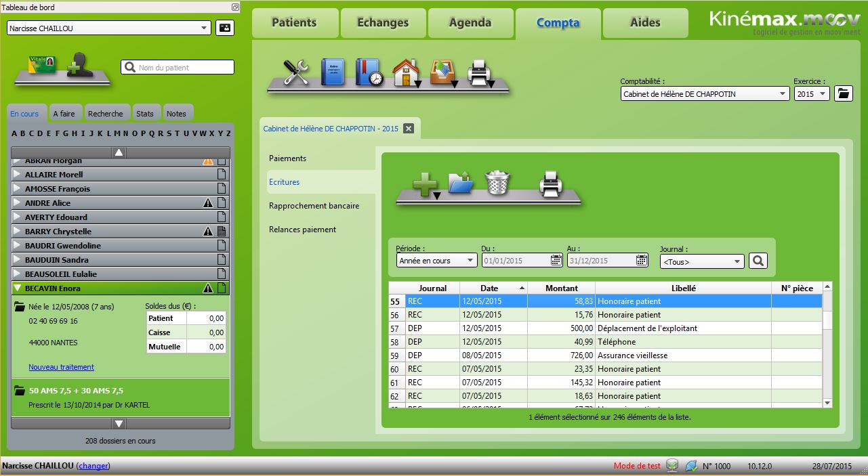Select the Déplacement de l'exploitant entry
868x476 pixels.
click(606, 328)
